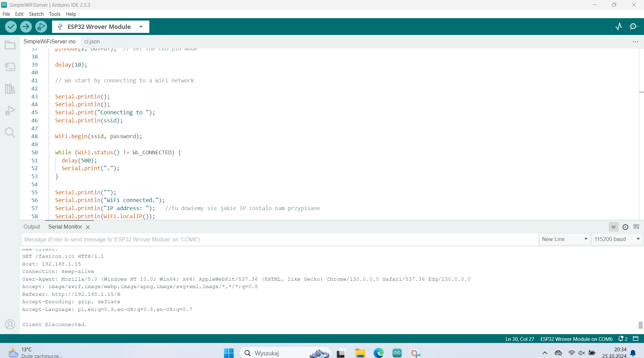Switch to the Output tab
This screenshot has width=644, height=358.
[32, 227]
